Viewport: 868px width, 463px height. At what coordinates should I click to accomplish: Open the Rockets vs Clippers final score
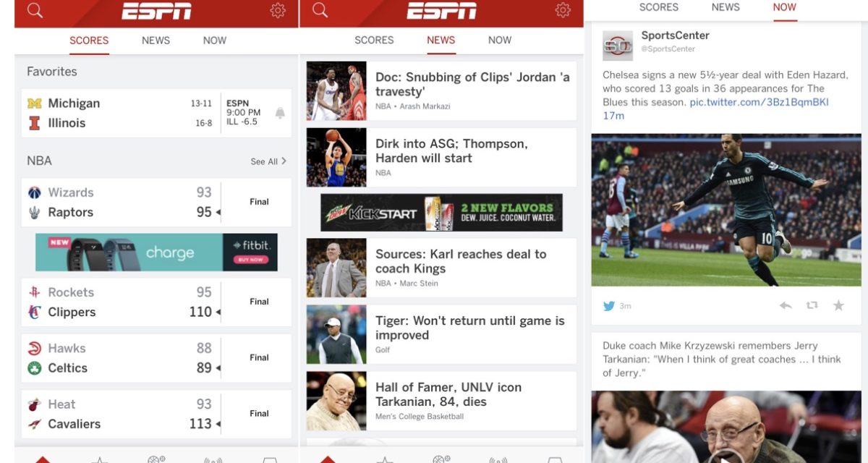pyautogui.click(x=156, y=302)
